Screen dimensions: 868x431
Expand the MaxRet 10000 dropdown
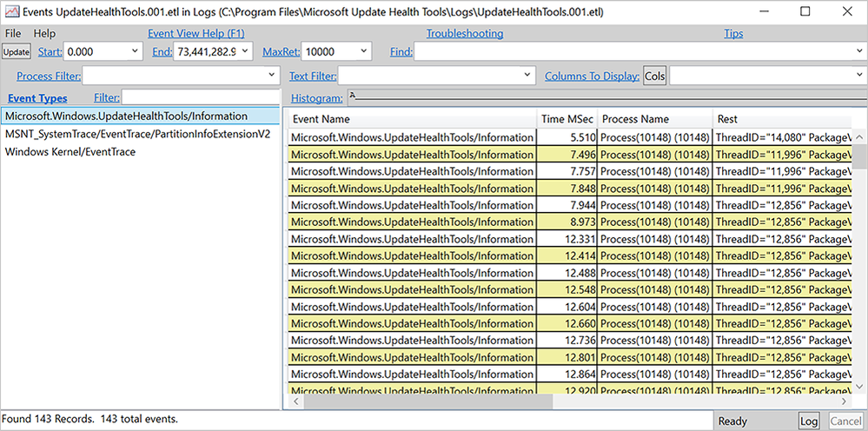[x=363, y=51]
